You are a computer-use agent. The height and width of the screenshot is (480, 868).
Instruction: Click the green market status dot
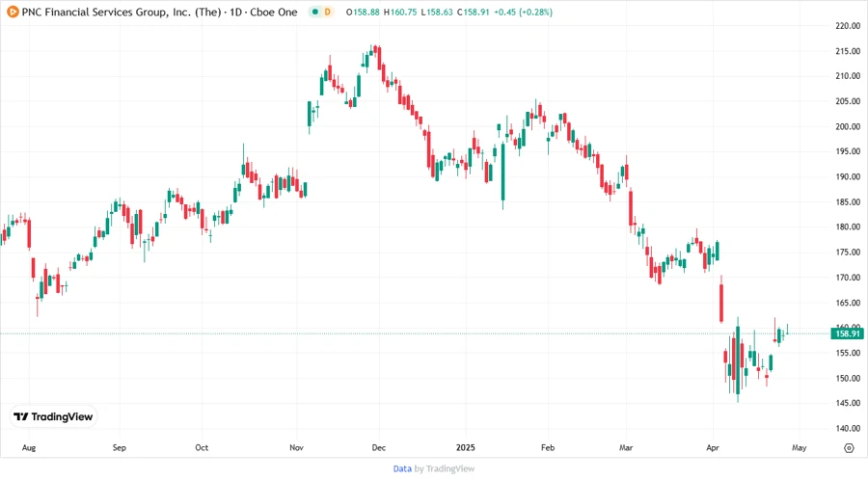pyautogui.click(x=315, y=13)
